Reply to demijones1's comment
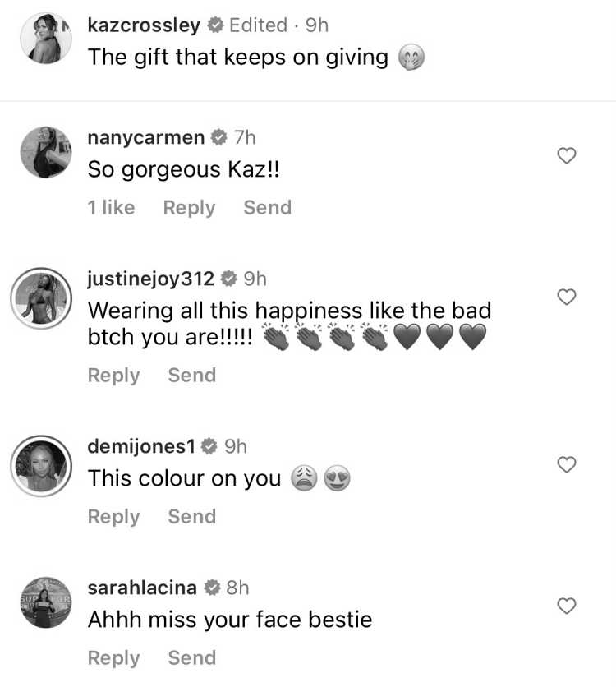 [114, 517]
